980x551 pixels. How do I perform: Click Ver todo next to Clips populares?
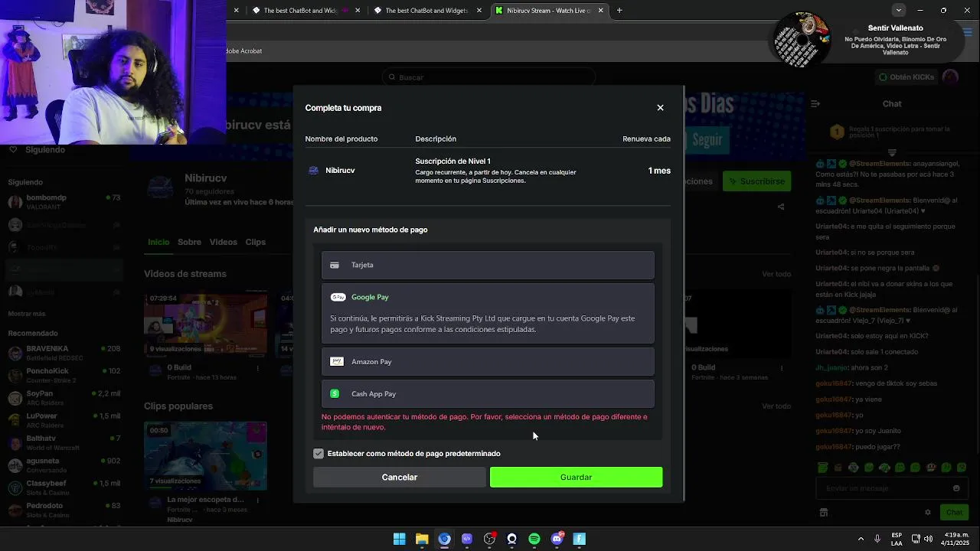click(x=776, y=406)
